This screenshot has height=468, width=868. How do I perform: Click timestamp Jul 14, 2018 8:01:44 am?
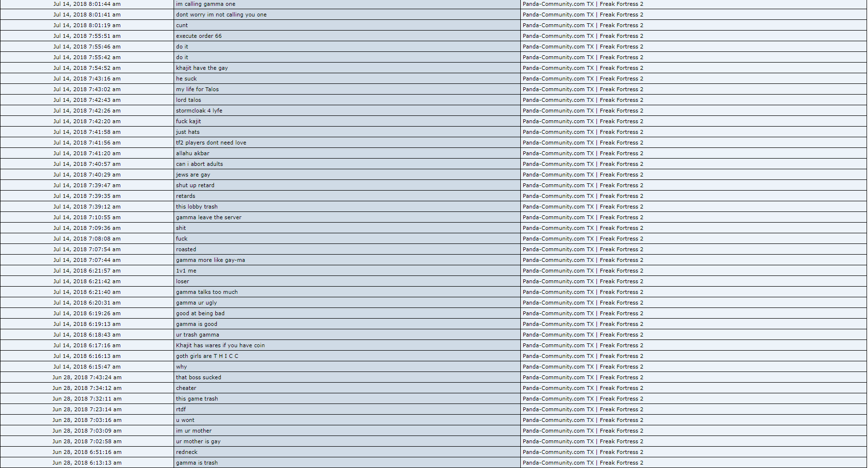click(x=87, y=4)
